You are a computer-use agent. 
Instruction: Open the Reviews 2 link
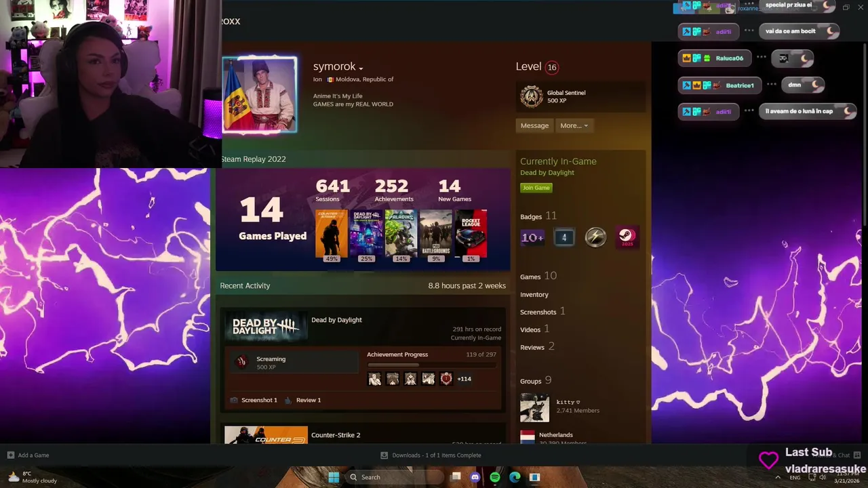pos(537,347)
